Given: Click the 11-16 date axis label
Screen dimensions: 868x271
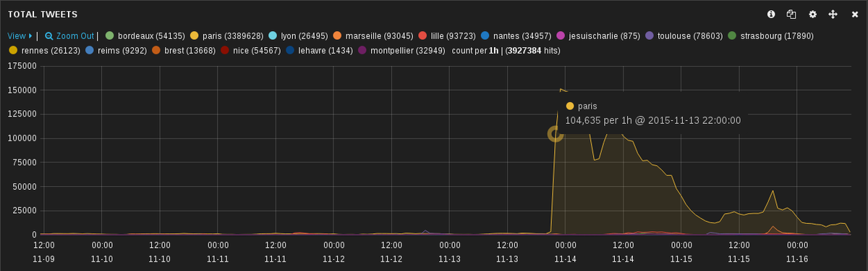Looking at the screenshot, I should 796,259.
